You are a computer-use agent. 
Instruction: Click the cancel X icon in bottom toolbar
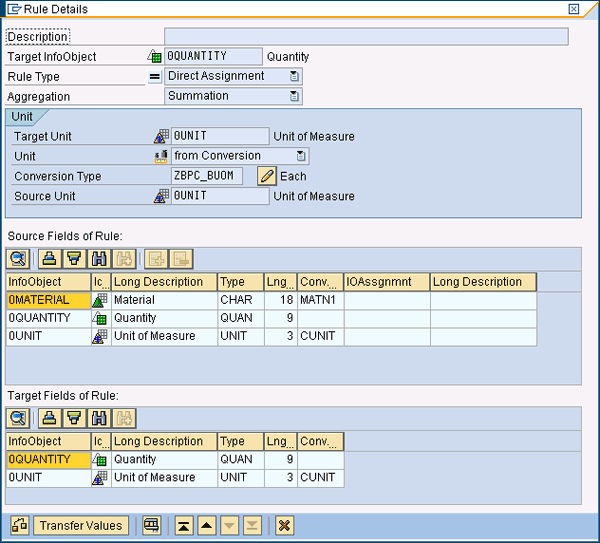284,525
